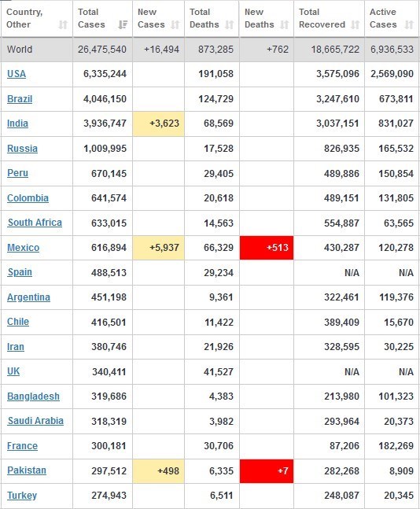Image resolution: width=420 pixels, height=509 pixels.
Task: Open India's country page link
Action: point(17,124)
